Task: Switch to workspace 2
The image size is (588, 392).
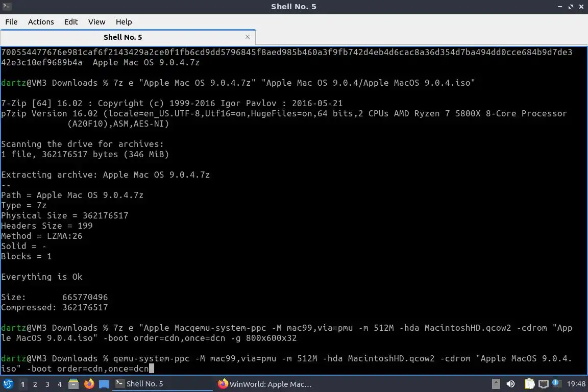Action: [35, 384]
